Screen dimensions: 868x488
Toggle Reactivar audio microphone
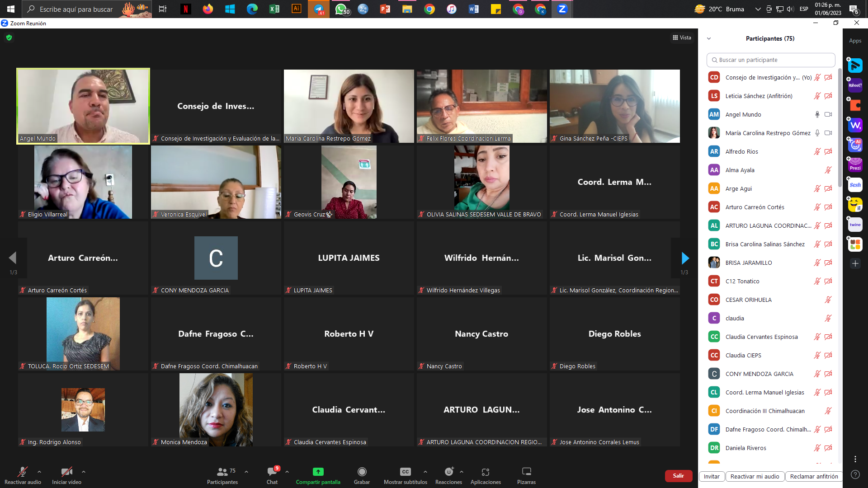(x=23, y=472)
